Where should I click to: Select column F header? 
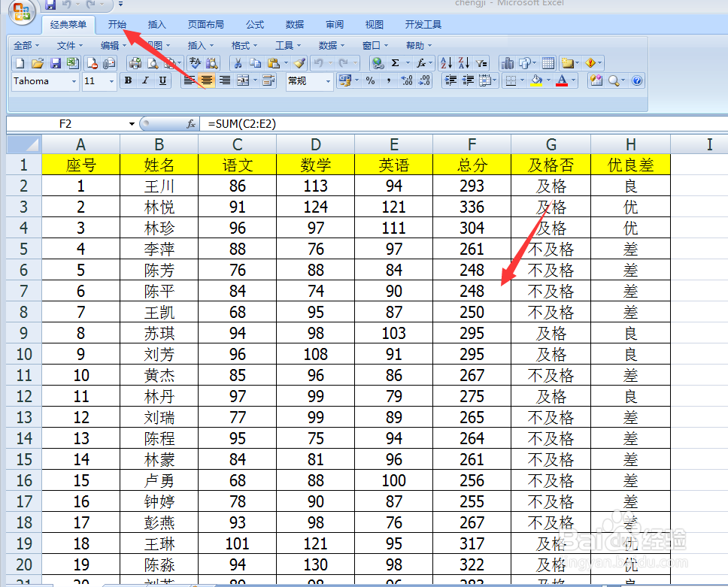[472, 144]
